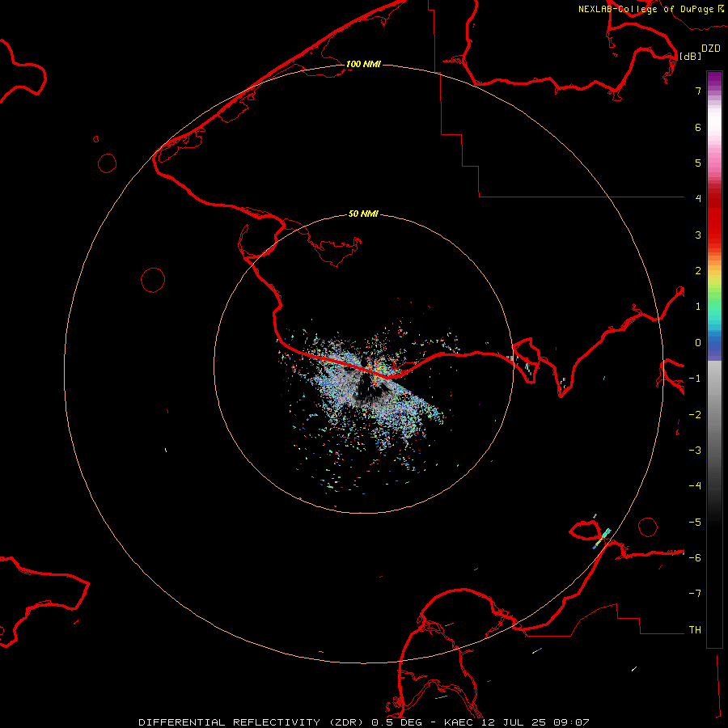This screenshot has width=728, height=728.
Task: Click the 100 NMI range ring label
Action: click(363, 64)
